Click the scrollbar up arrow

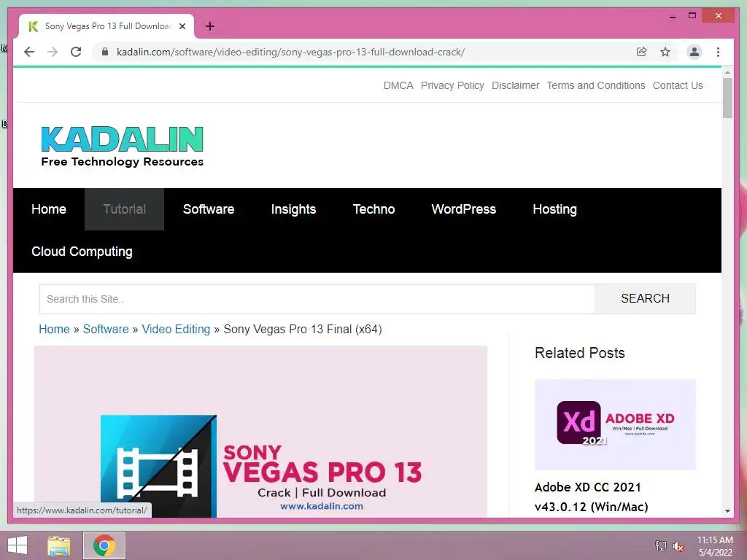tap(727, 72)
